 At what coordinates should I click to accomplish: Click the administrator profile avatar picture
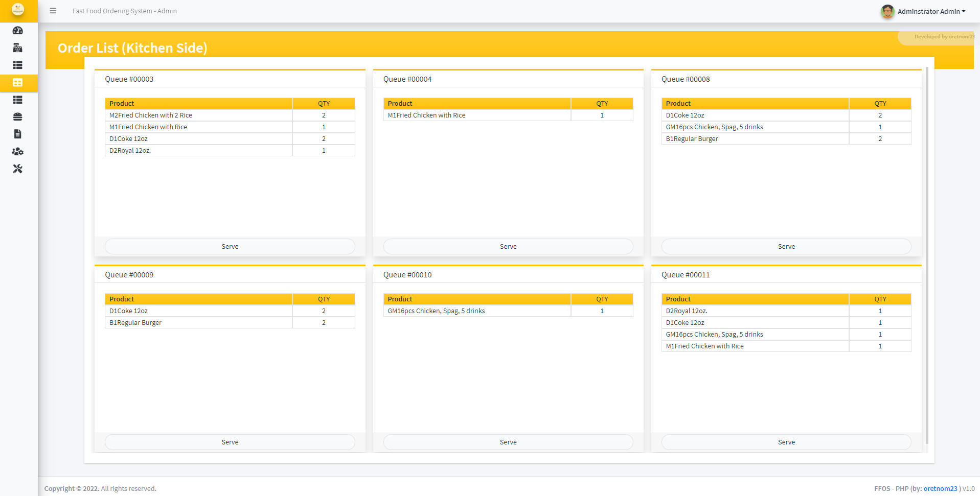[887, 11]
